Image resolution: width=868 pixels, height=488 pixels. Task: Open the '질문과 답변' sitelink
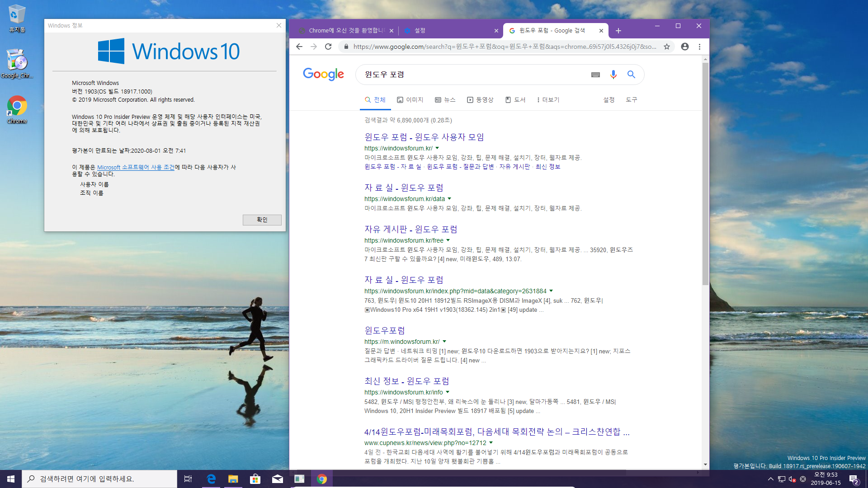tap(478, 167)
